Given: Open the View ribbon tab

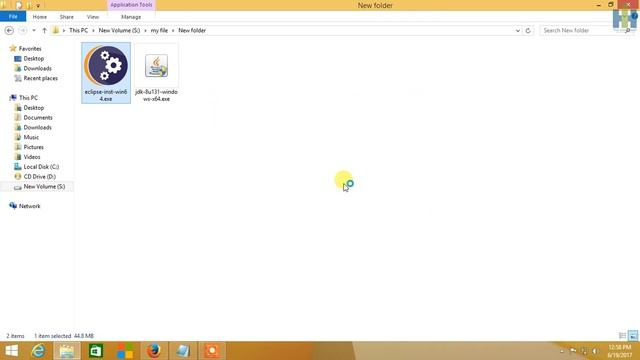Looking at the screenshot, I should point(93,17).
